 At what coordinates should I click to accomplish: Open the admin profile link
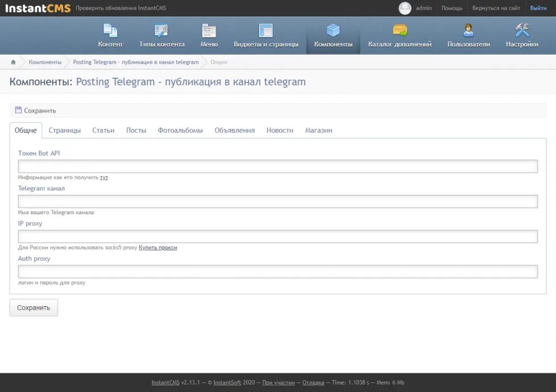pos(424,8)
